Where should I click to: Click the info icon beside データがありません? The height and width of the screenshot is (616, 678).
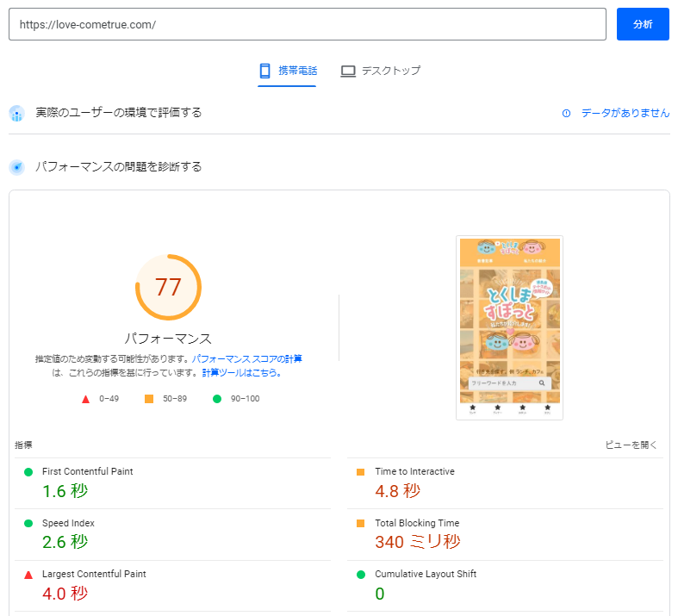point(566,113)
